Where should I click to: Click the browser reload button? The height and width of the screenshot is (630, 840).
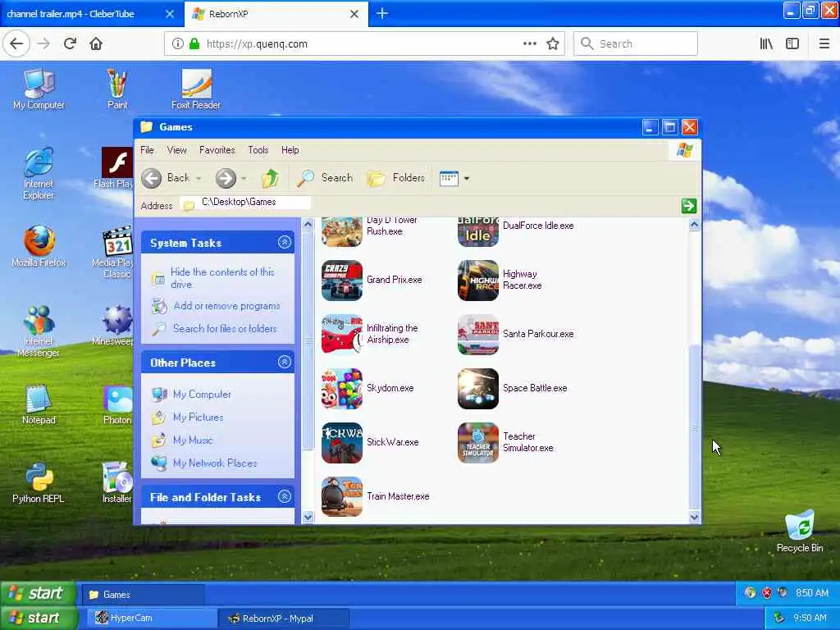pos(71,44)
